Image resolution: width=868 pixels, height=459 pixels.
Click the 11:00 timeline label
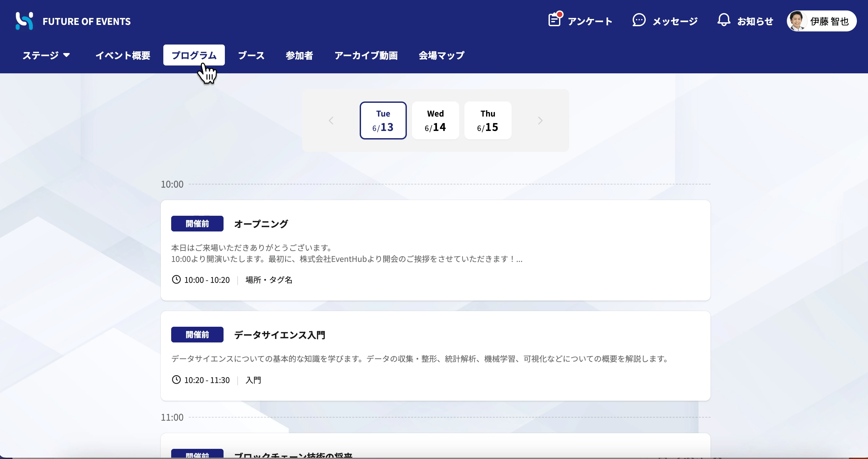[172, 417]
